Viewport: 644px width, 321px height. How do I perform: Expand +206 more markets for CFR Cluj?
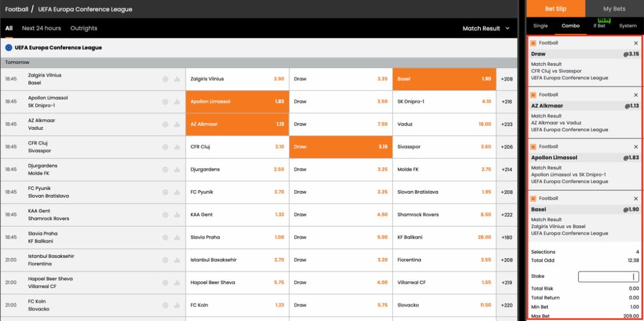[507, 147]
